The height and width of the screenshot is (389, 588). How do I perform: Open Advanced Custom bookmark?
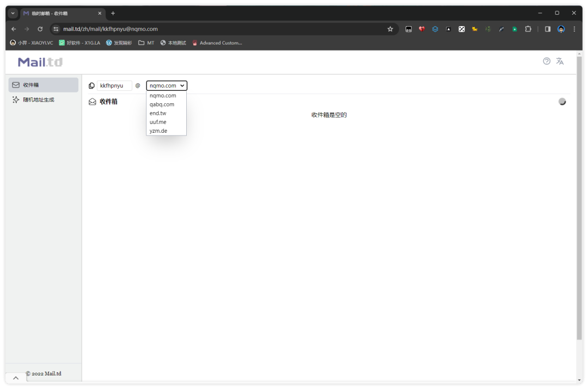pos(217,43)
